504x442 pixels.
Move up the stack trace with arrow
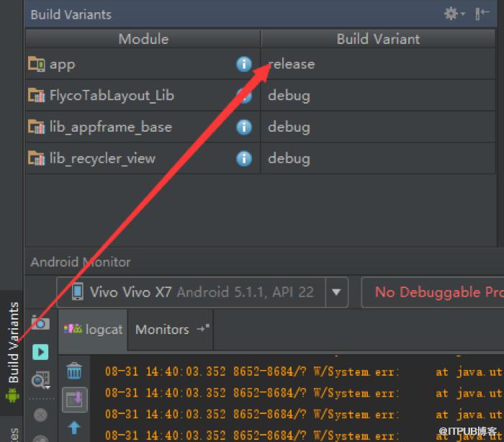pos(74,428)
